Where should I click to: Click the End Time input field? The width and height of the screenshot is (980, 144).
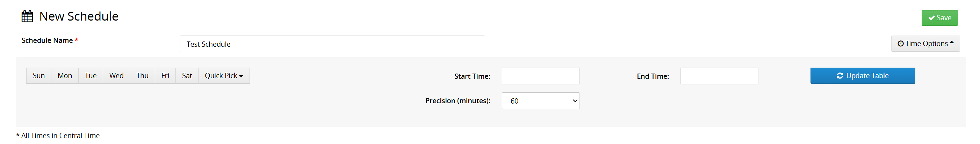[719, 76]
